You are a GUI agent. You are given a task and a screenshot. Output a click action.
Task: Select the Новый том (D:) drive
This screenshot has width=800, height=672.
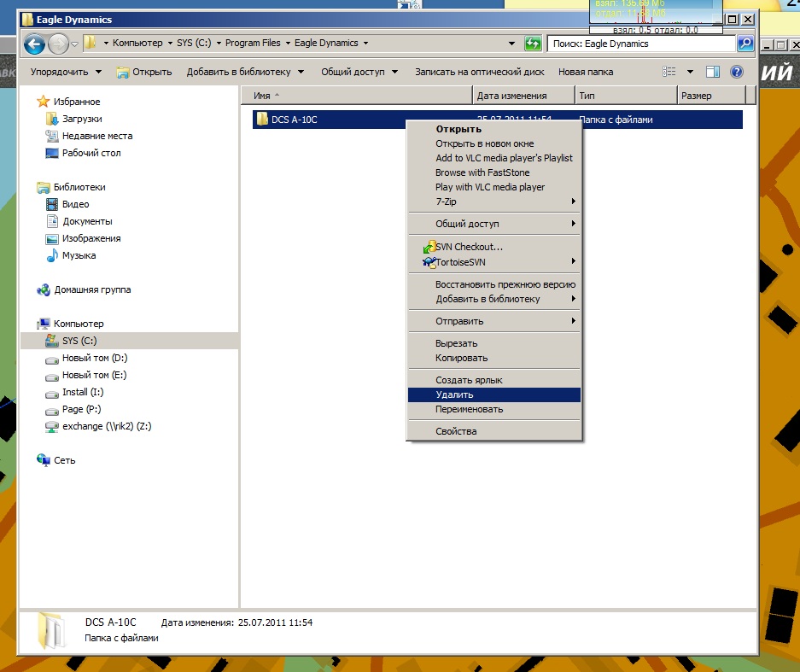click(86, 358)
